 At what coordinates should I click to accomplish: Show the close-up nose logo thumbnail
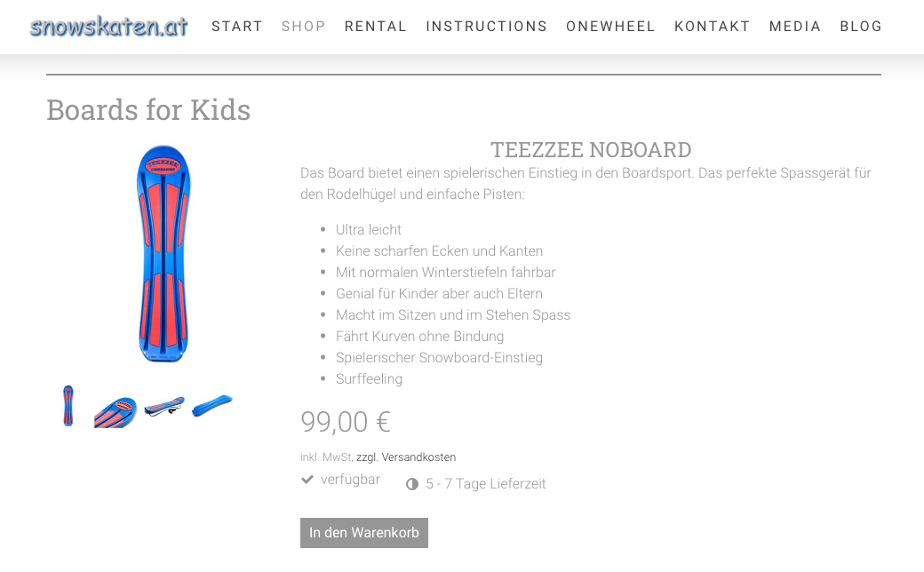tap(115, 411)
